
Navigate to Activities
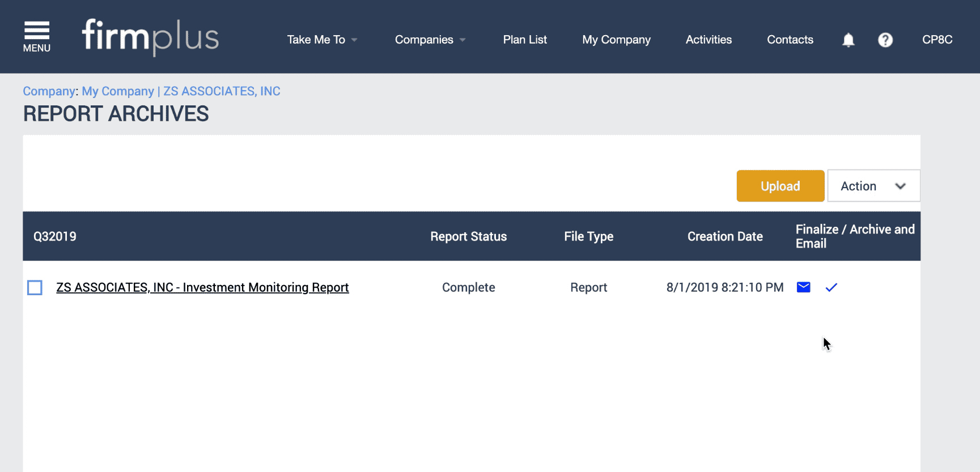tap(709, 40)
